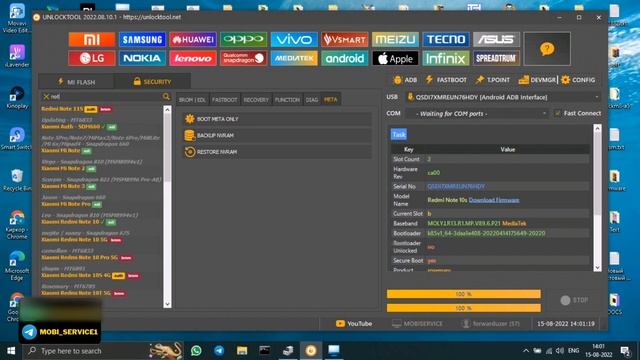This screenshot has height=360, width=640.
Task: Select the Meizu brand logo
Action: pos(395,40)
